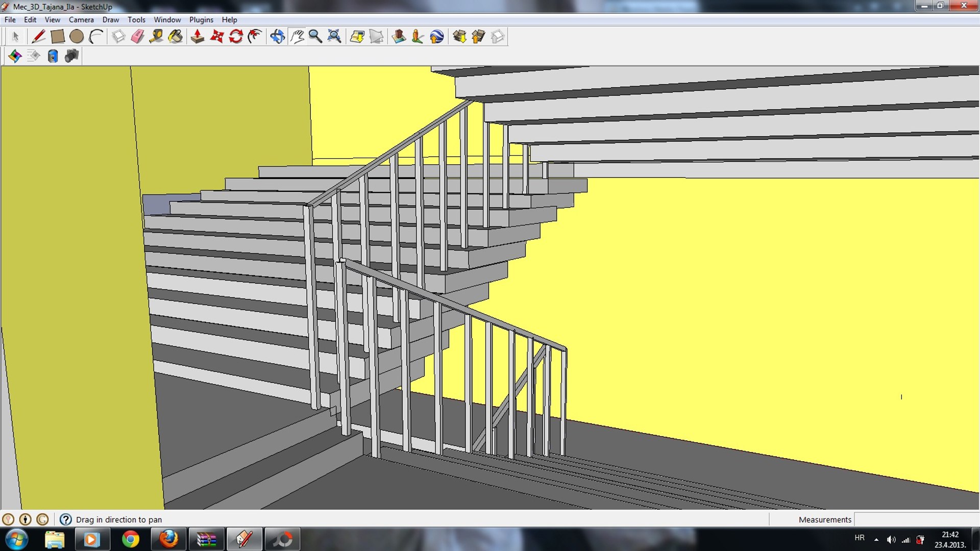
Task: Click the Share Component icon
Action: [x=498, y=37]
